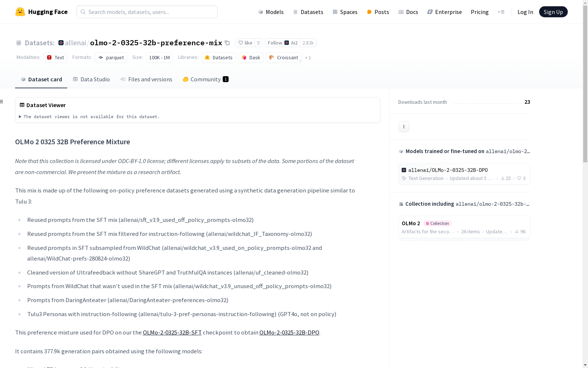Switch to the Data Studio tab
This screenshot has height=368, width=588.
click(92, 79)
